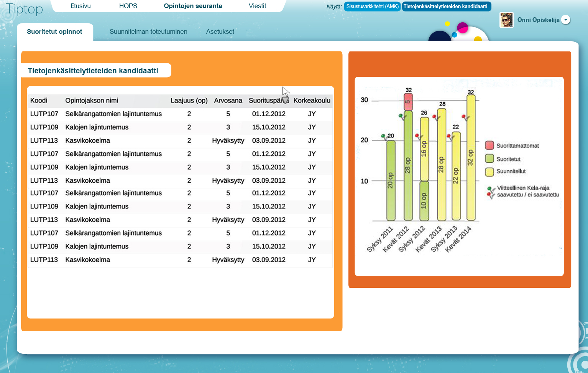Sort by Arvosana column header
The width and height of the screenshot is (588, 373).
tap(228, 101)
